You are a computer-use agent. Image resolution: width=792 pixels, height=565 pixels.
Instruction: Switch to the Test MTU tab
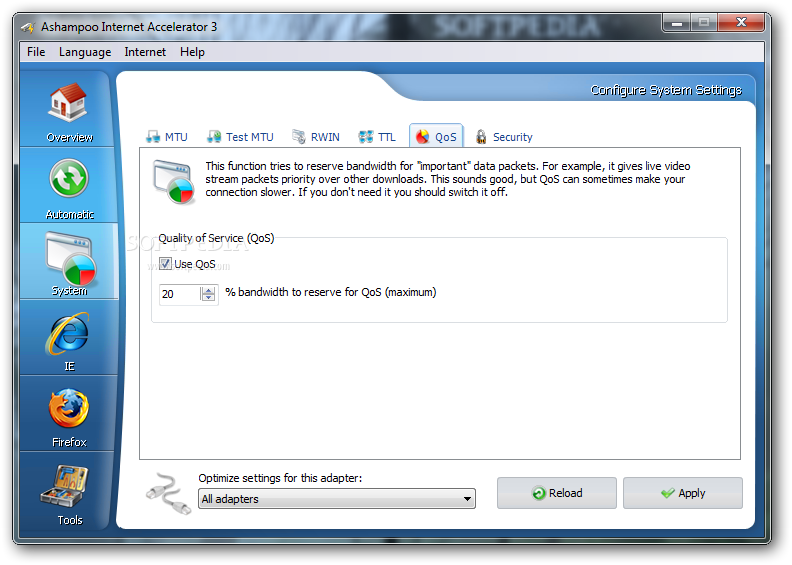[x=240, y=137]
